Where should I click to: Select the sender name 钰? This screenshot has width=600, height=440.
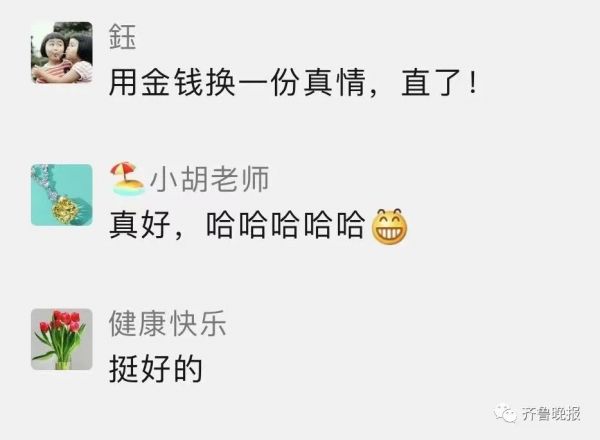click(122, 37)
